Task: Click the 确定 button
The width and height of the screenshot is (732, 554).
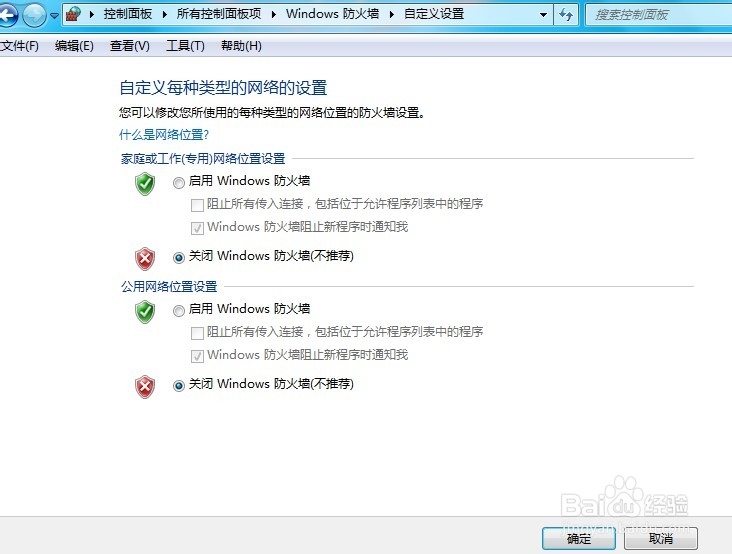Action: [x=579, y=539]
